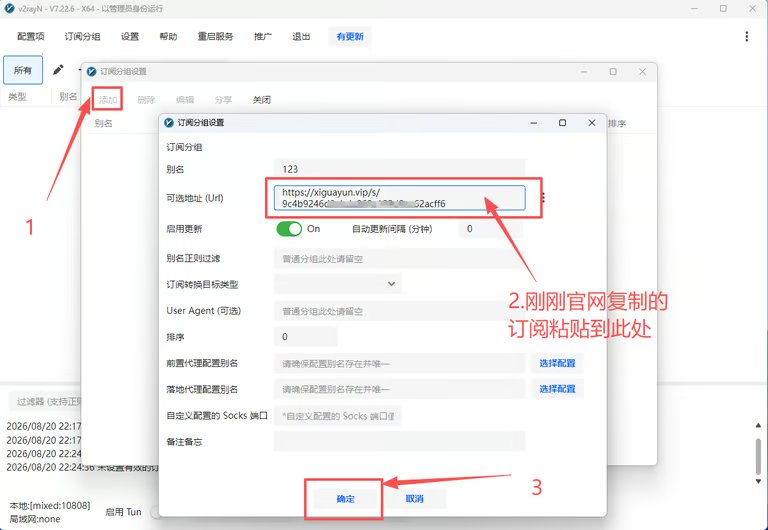Turn off the 启用更新 switch
This screenshot has height=530, width=768.
tap(289, 229)
